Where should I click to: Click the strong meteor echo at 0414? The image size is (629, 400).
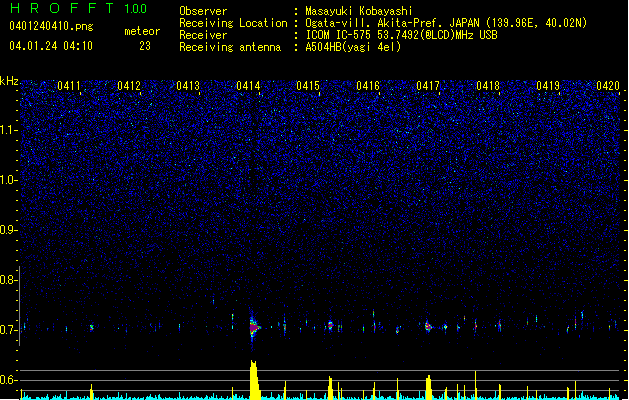tap(253, 328)
